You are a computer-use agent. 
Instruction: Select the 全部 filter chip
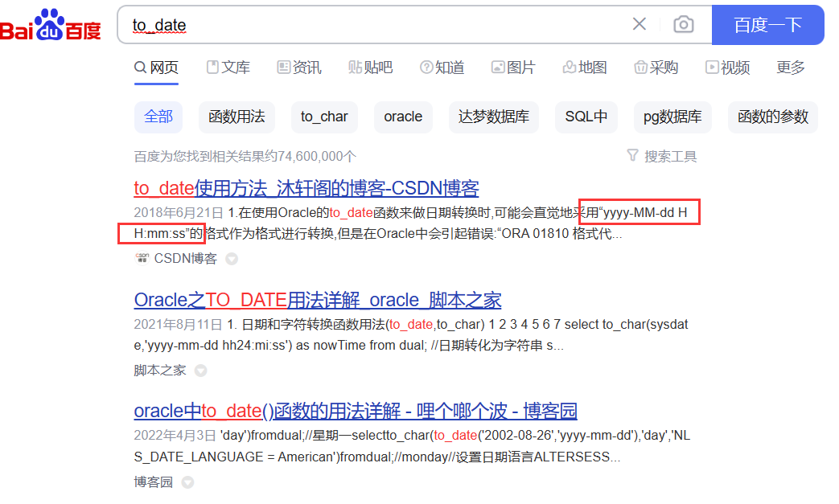click(x=158, y=117)
